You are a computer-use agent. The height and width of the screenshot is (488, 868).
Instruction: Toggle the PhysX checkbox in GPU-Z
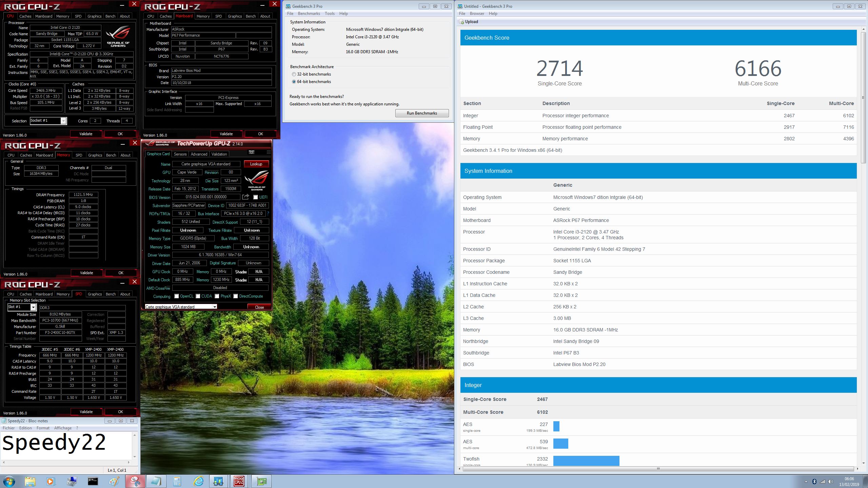(217, 296)
